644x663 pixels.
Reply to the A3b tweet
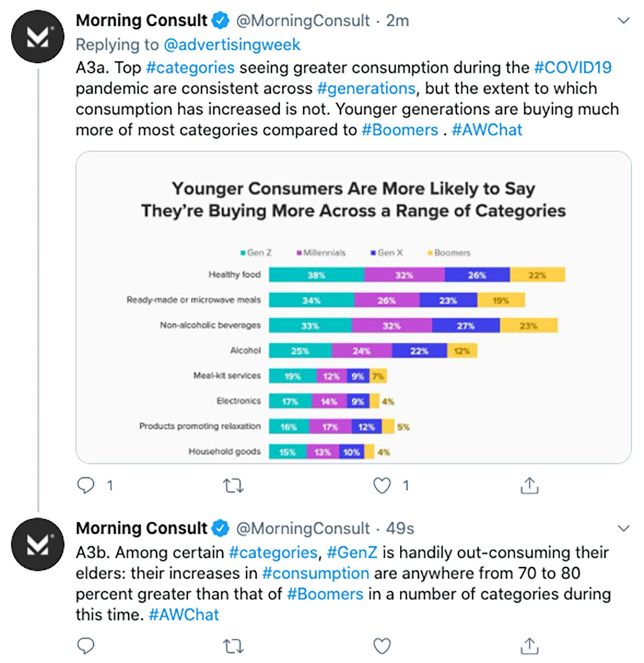point(86,646)
